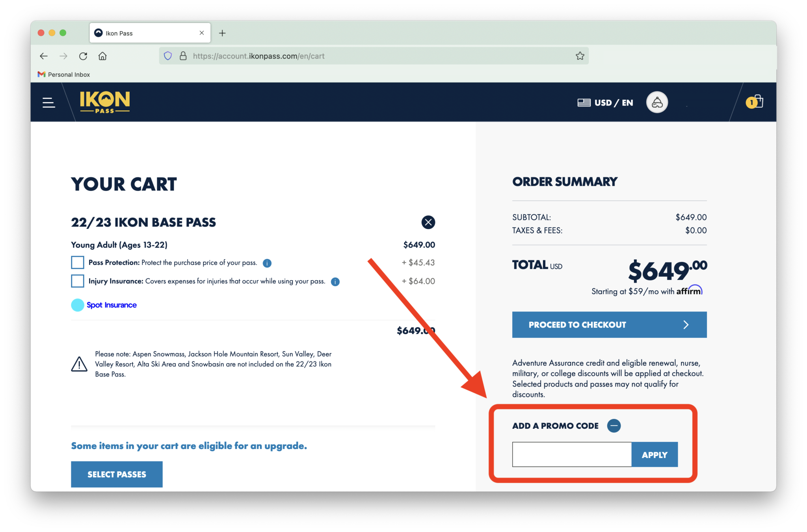Click PROCEED TO CHECKOUT button
807x532 pixels.
tap(608, 325)
